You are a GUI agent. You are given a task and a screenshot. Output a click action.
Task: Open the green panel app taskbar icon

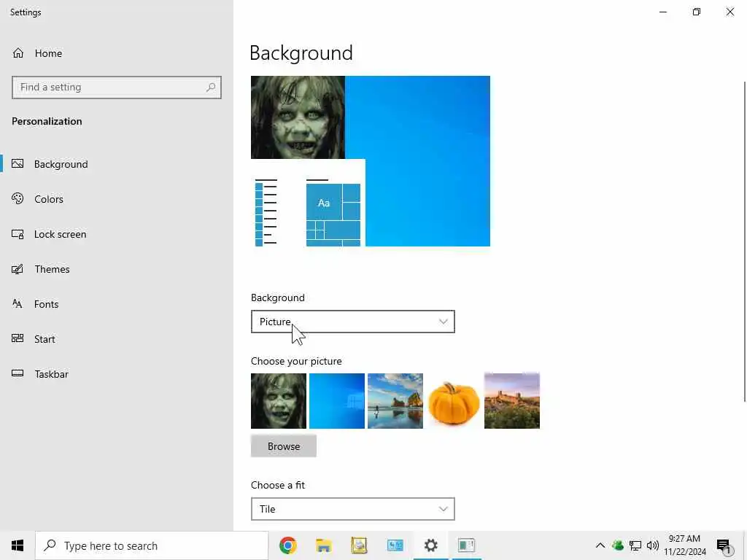tap(466, 545)
